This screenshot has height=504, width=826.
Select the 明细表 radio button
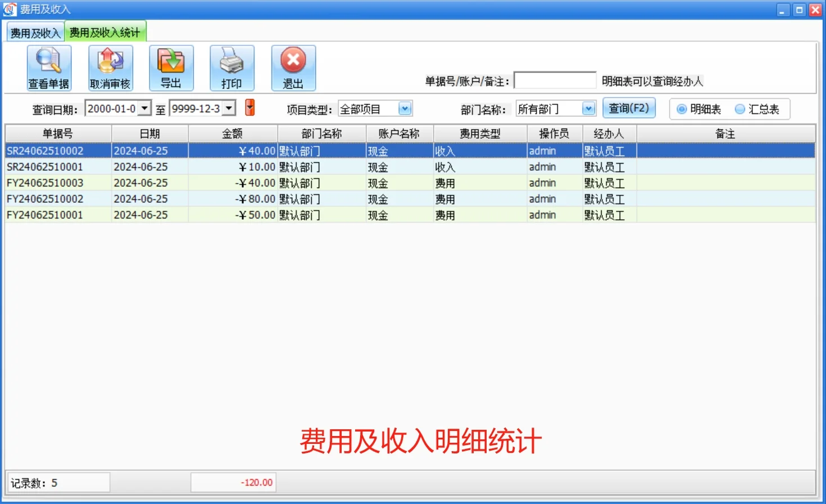pos(680,109)
